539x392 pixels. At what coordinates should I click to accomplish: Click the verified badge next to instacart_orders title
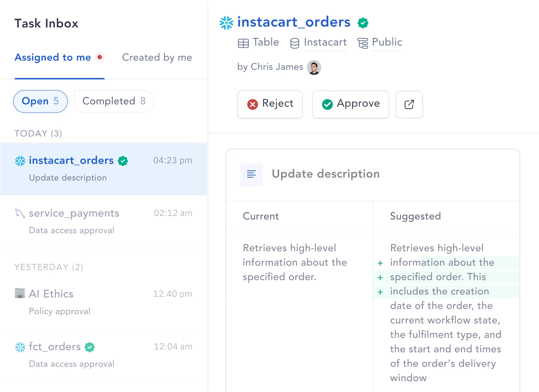[363, 23]
